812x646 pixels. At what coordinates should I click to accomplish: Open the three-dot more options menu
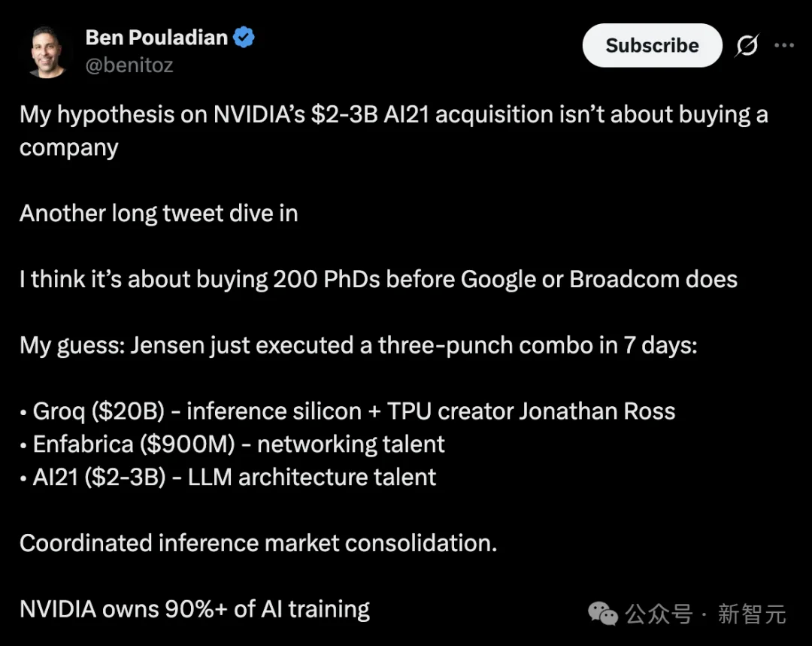point(784,46)
